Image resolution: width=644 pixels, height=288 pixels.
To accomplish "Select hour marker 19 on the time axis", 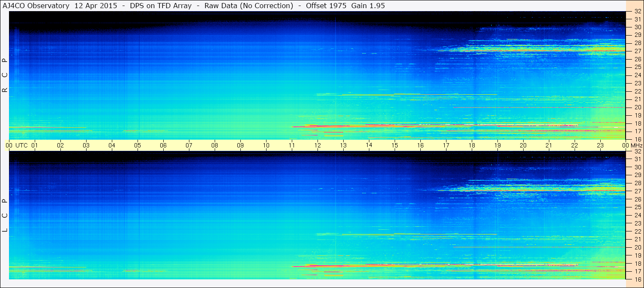I will tap(497, 145).
